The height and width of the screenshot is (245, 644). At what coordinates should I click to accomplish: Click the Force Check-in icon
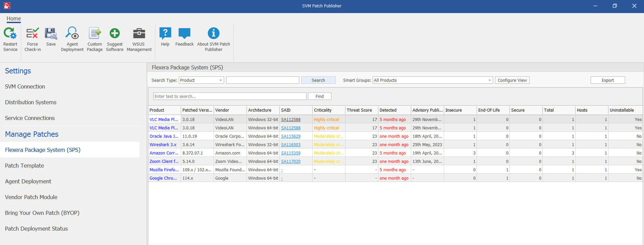pyautogui.click(x=33, y=34)
